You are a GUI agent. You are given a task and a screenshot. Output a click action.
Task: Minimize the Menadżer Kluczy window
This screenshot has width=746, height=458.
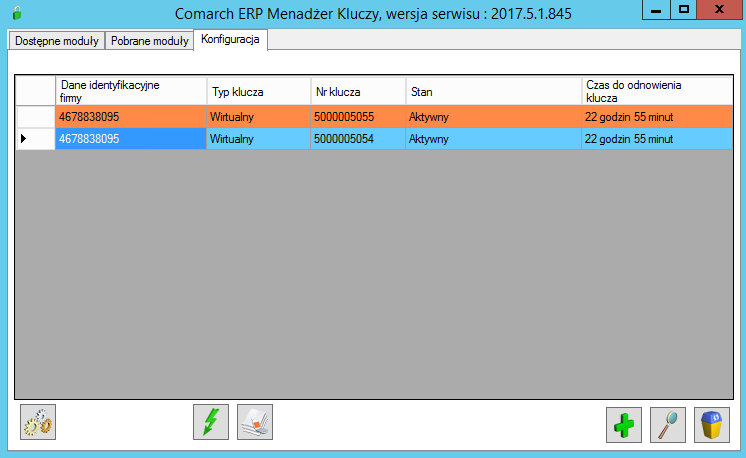pos(656,10)
